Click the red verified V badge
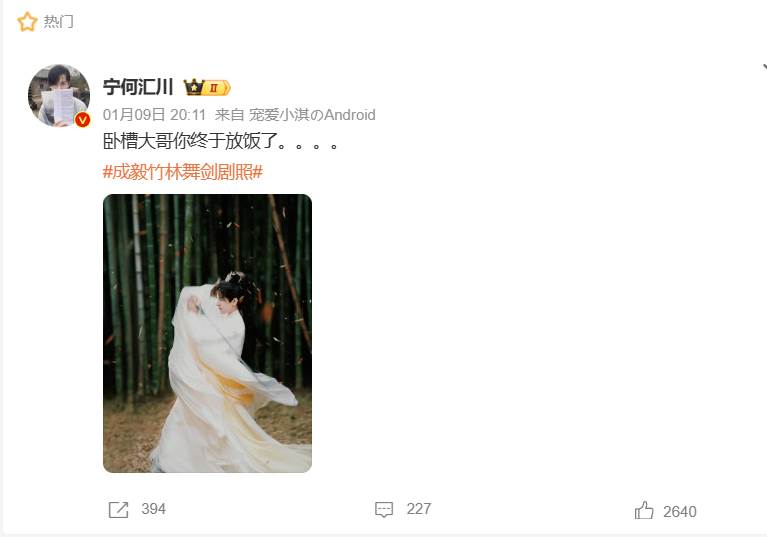Viewport: 767px width, 537px height. 83,119
